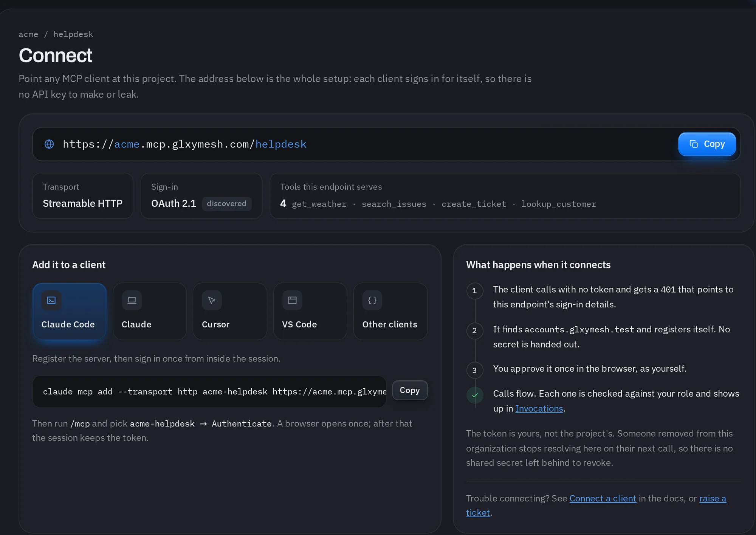Click the acme-helpdesk → Authenticate text
The image size is (756, 535).
tap(201, 423)
